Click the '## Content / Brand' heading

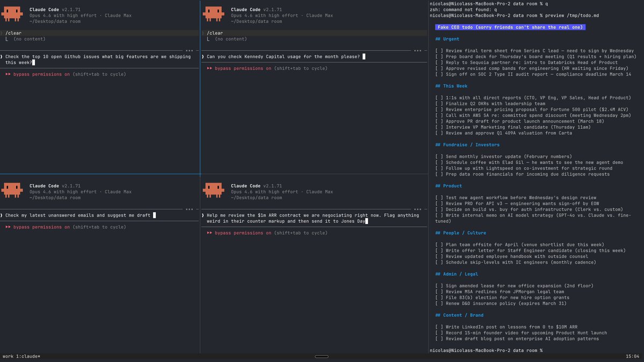tap(459, 315)
